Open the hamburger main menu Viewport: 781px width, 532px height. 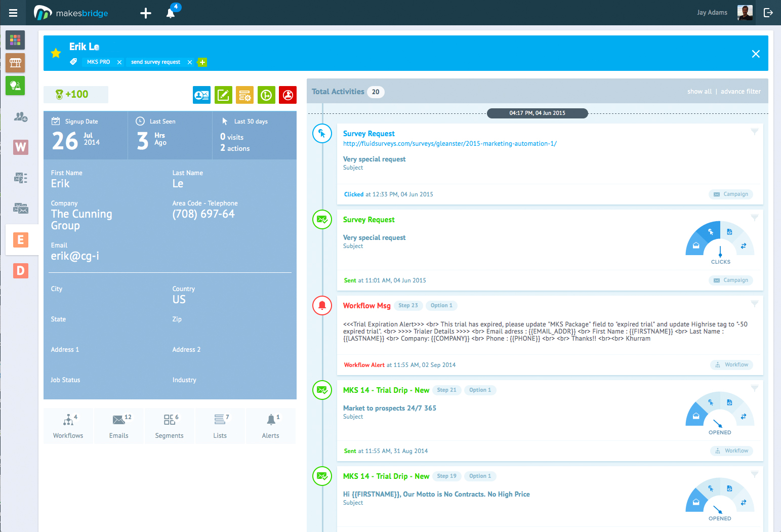pyautogui.click(x=13, y=13)
